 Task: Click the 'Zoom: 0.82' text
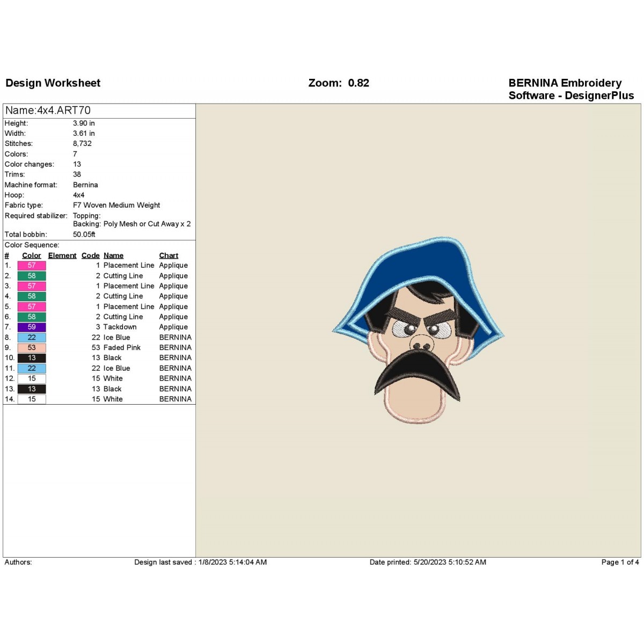point(339,83)
